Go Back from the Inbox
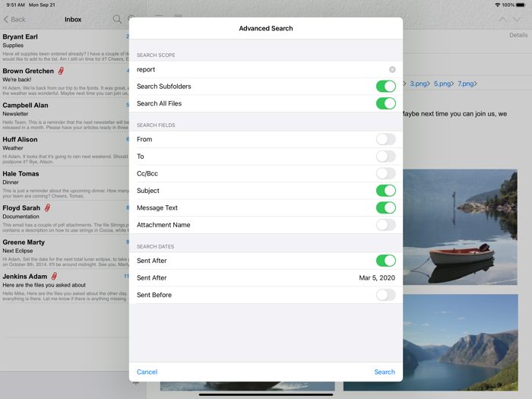 coord(14,19)
